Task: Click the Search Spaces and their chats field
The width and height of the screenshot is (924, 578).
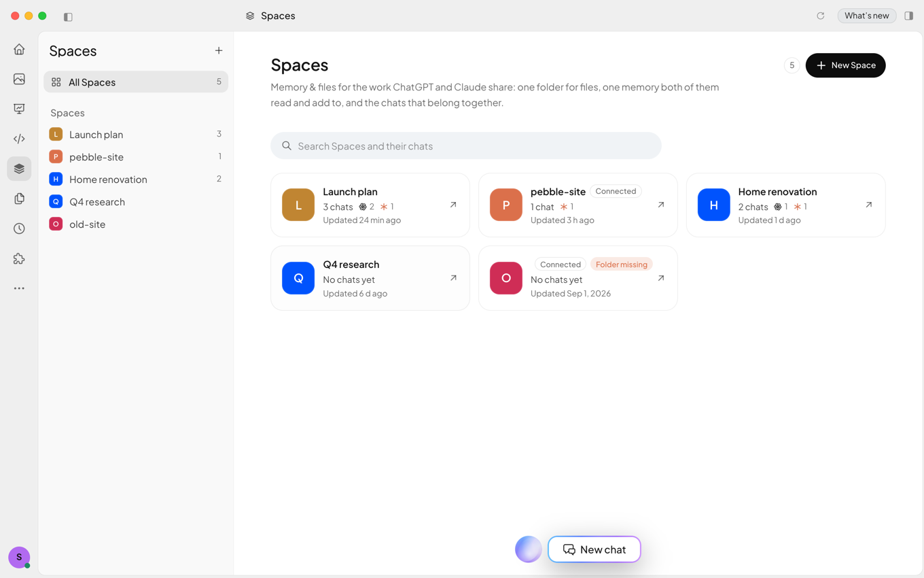Action: pos(465,146)
